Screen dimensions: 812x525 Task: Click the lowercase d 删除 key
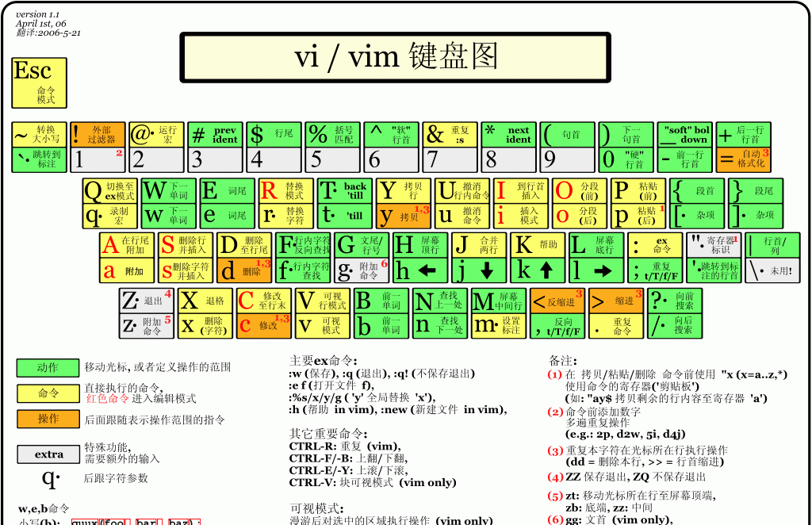(244, 270)
